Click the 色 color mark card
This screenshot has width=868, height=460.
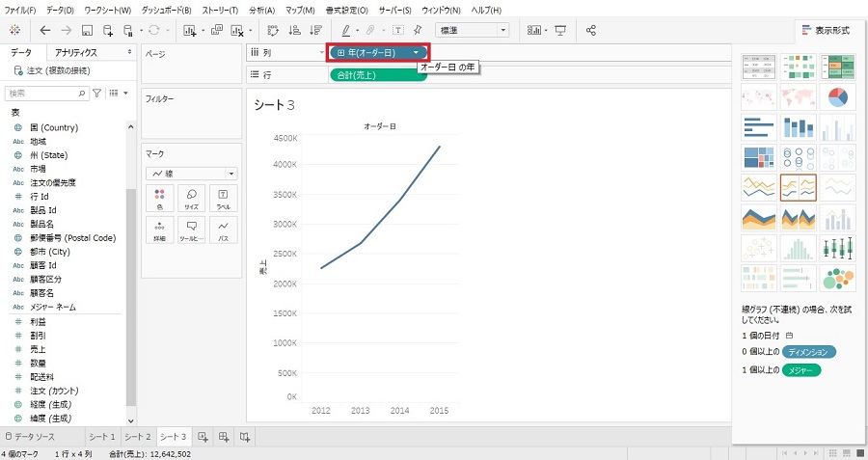tap(158, 199)
